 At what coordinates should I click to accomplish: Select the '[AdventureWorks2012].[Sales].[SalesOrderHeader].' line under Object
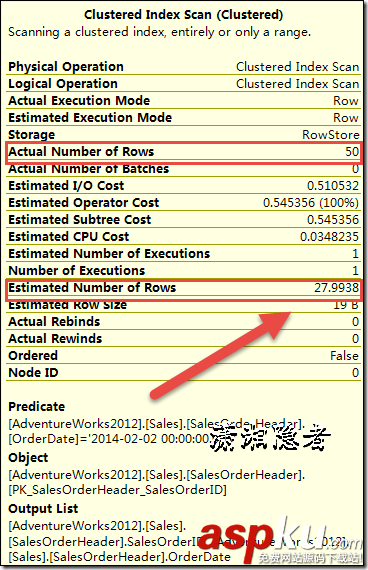click(157, 475)
